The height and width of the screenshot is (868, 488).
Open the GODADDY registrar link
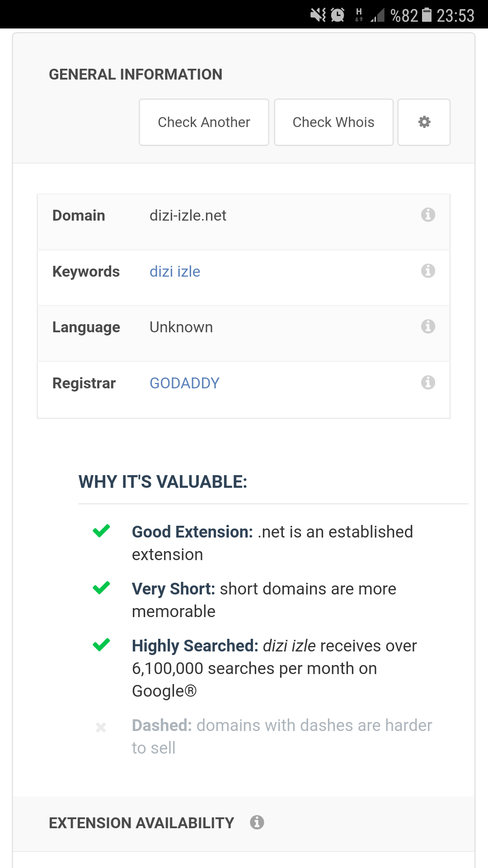coord(184,383)
